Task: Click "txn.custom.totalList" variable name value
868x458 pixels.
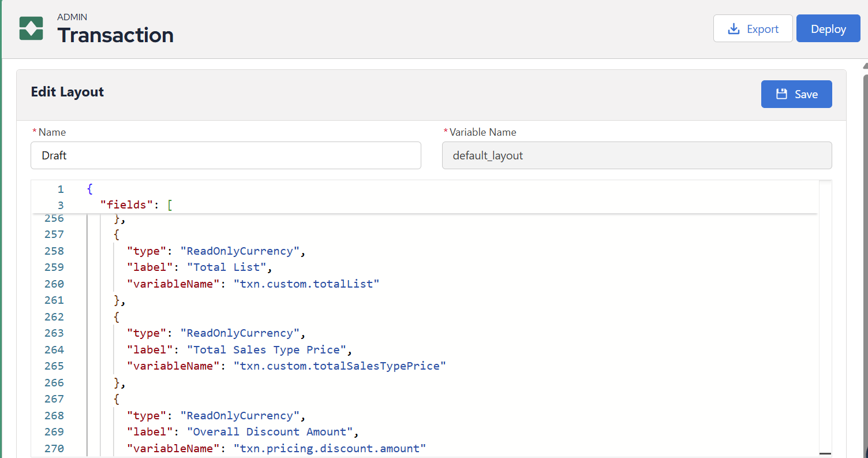Action: (306, 284)
